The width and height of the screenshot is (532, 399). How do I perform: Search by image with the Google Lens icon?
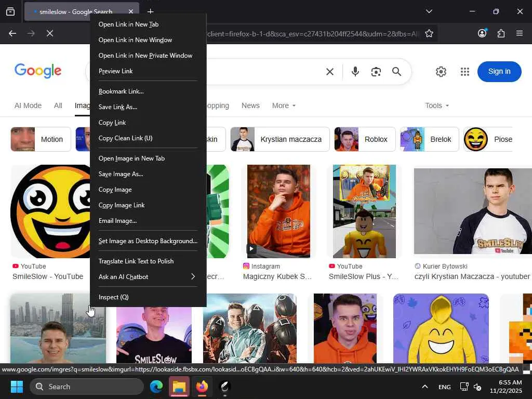[x=376, y=72]
